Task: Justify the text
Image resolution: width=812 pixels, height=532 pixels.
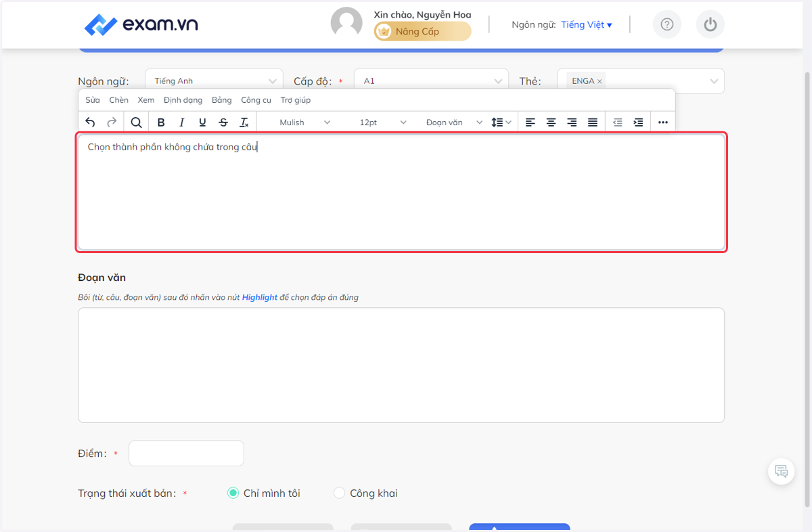Action: (x=593, y=123)
